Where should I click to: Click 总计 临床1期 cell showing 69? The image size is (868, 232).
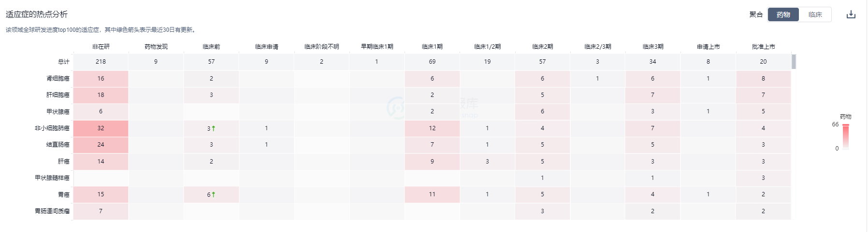point(432,62)
